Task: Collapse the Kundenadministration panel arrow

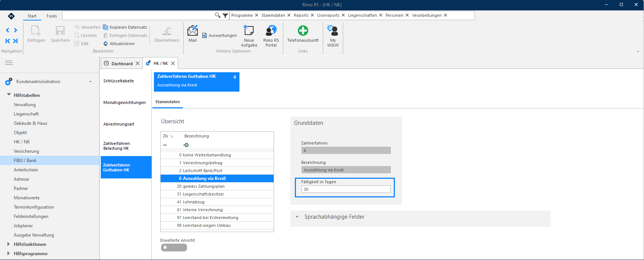Action: [90, 82]
